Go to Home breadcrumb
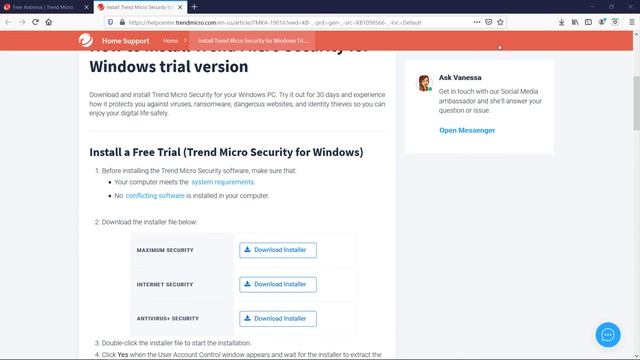 [x=171, y=41]
